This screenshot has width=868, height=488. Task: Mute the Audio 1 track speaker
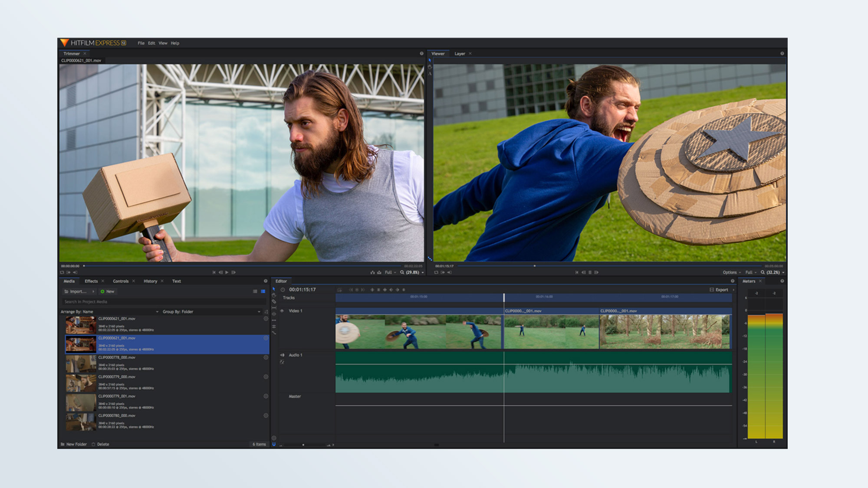point(282,355)
